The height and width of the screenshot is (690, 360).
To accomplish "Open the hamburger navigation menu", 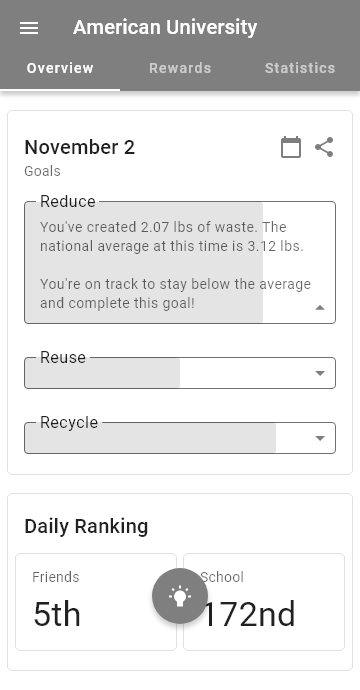I will (29, 28).
